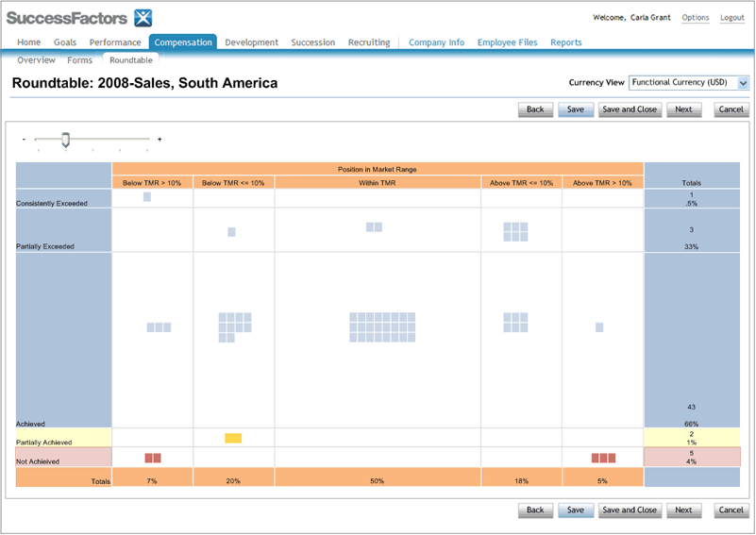
Task: Click the bottom Next button
Action: tap(683, 510)
